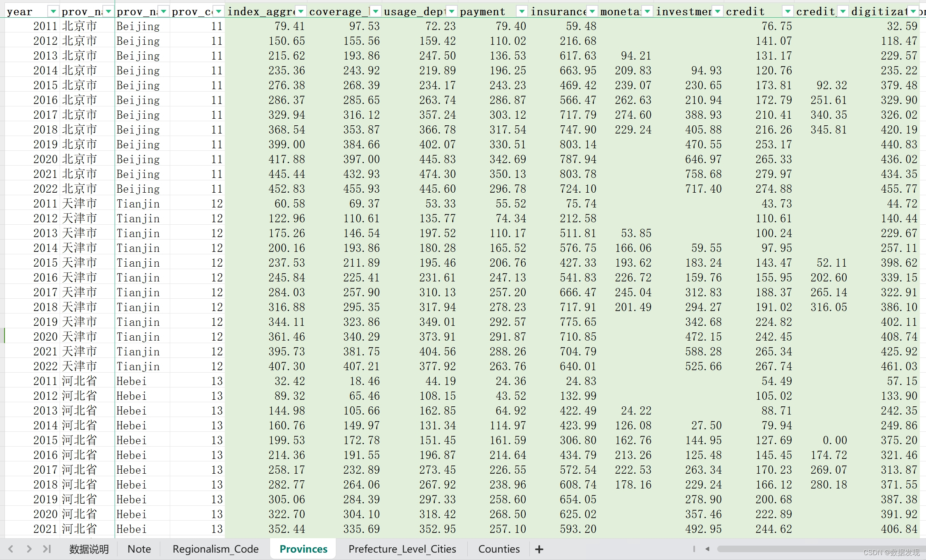Open the coverage column filter arrow
The height and width of the screenshot is (560, 926).
tap(375, 12)
